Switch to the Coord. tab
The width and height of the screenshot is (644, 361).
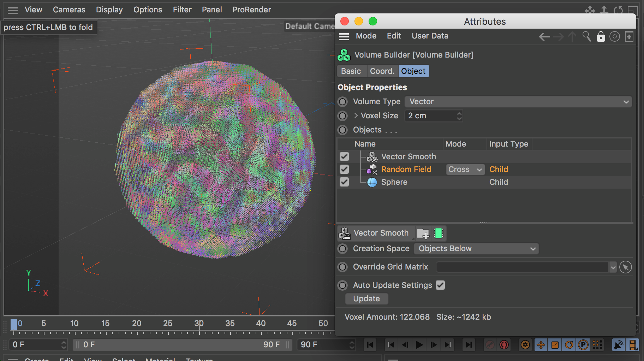[382, 71]
